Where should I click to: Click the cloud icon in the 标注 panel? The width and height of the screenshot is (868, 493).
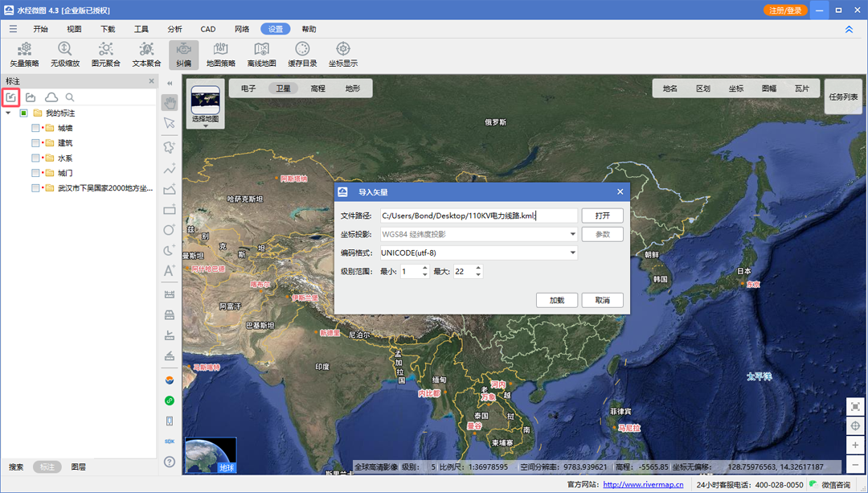point(50,96)
